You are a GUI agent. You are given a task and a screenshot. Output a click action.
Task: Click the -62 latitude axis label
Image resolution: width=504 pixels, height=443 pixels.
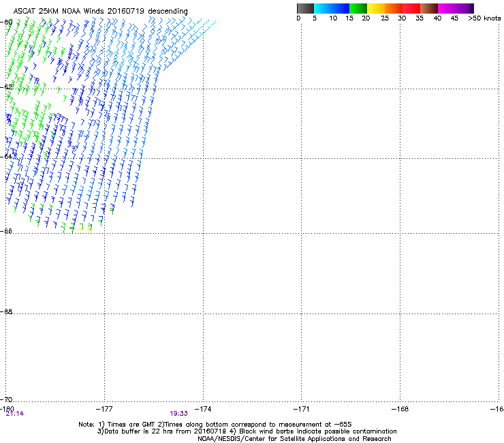6,87
